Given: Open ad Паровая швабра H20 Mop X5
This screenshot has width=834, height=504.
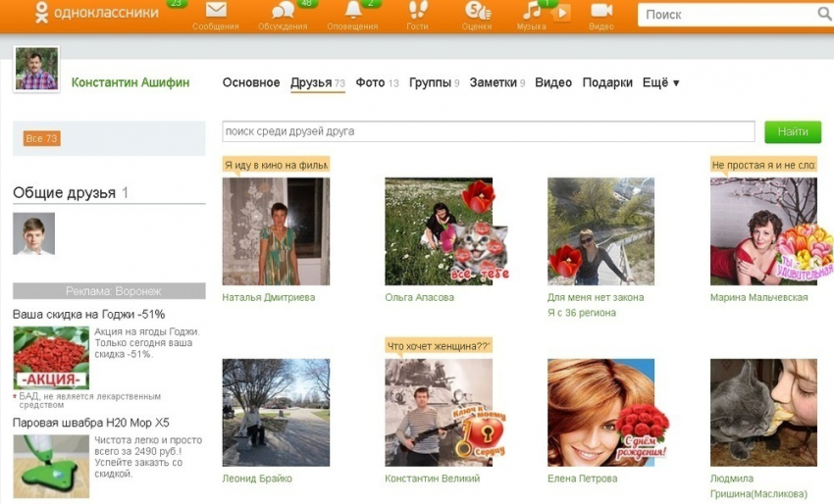Looking at the screenshot, I should click(x=91, y=423).
